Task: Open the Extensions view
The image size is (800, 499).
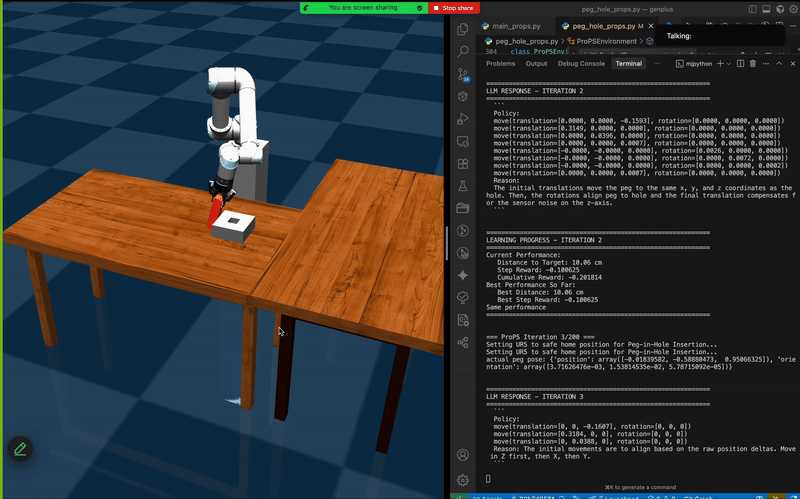Action: [x=463, y=164]
